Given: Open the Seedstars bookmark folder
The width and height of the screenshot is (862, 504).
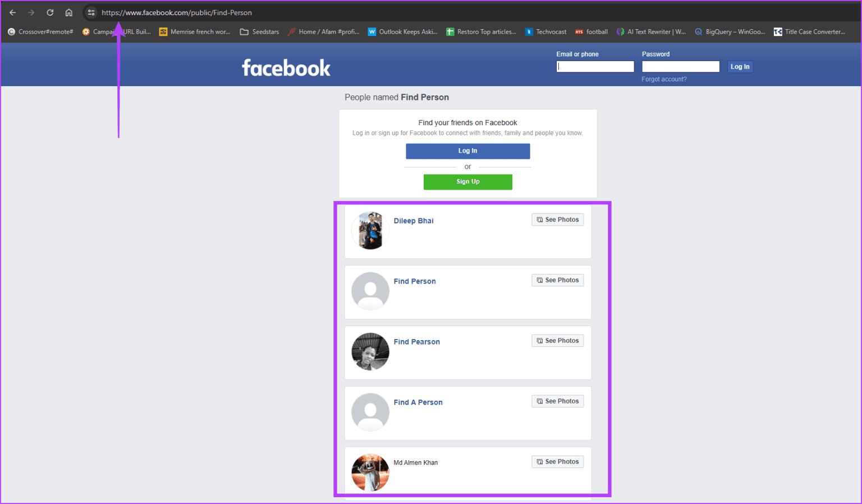Looking at the screenshot, I should [259, 32].
